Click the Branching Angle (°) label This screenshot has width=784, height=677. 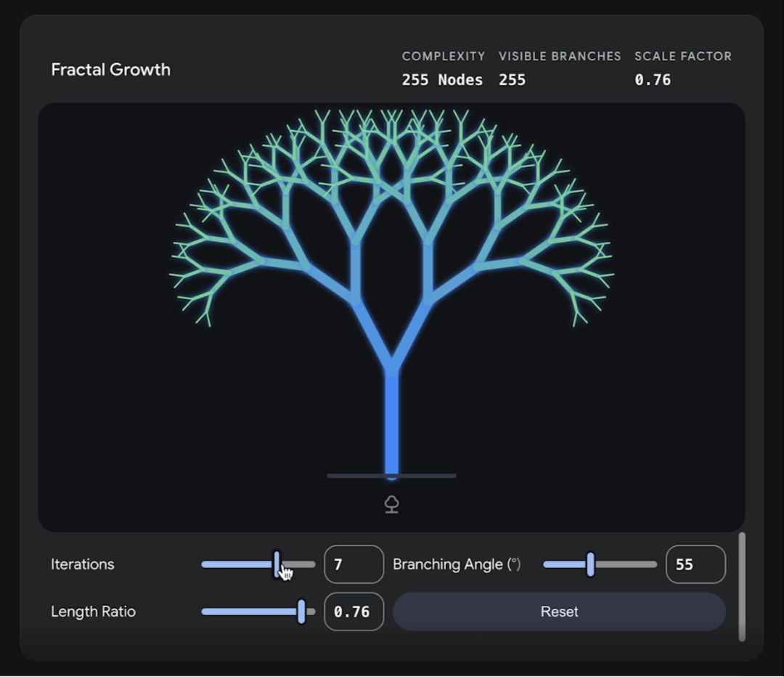pos(457,564)
